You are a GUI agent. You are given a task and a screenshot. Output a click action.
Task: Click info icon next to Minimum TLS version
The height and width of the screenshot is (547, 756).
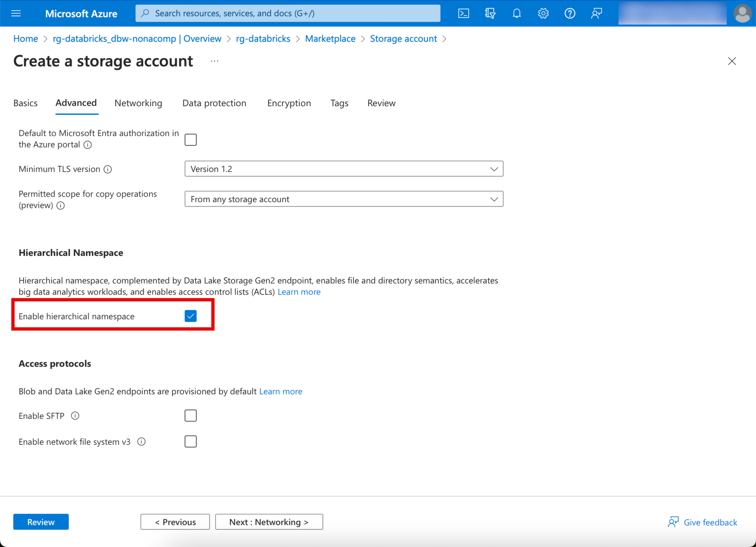point(108,169)
